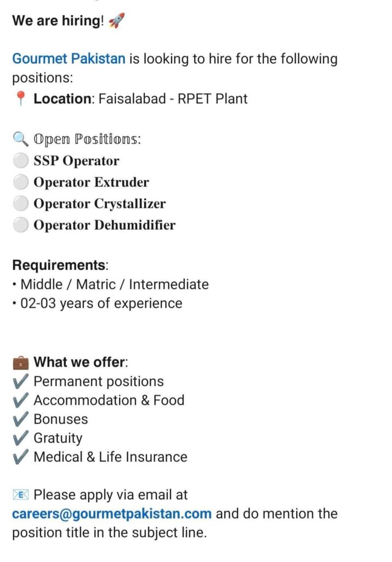This screenshot has width=392, height=562.
Task: Select the circle beside Operator Dehumidifier
Action: point(20,225)
